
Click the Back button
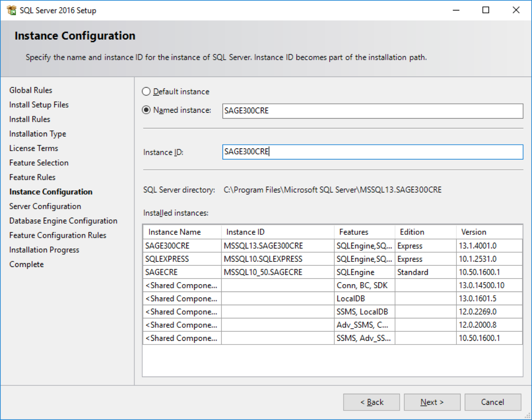pos(371,402)
